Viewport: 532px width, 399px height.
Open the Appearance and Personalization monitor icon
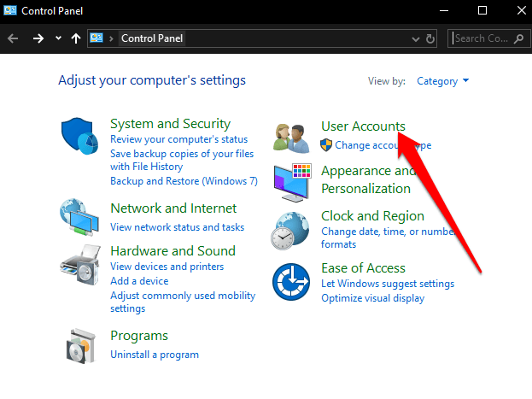click(291, 179)
